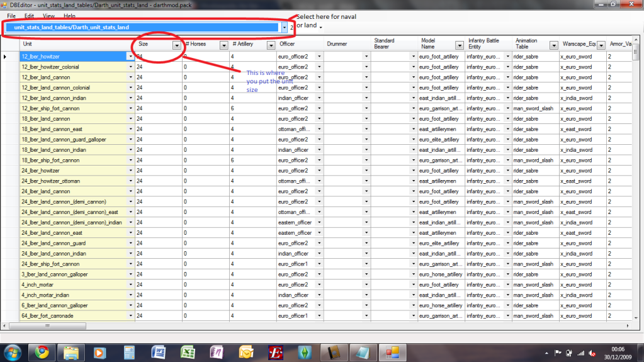The image size is (644, 362).
Task: Open the Size column filter dropdown
Action: click(176, 45)
